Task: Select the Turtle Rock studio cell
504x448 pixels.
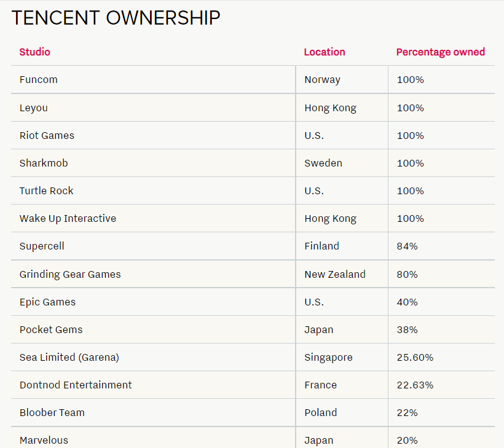Action: 47,191
